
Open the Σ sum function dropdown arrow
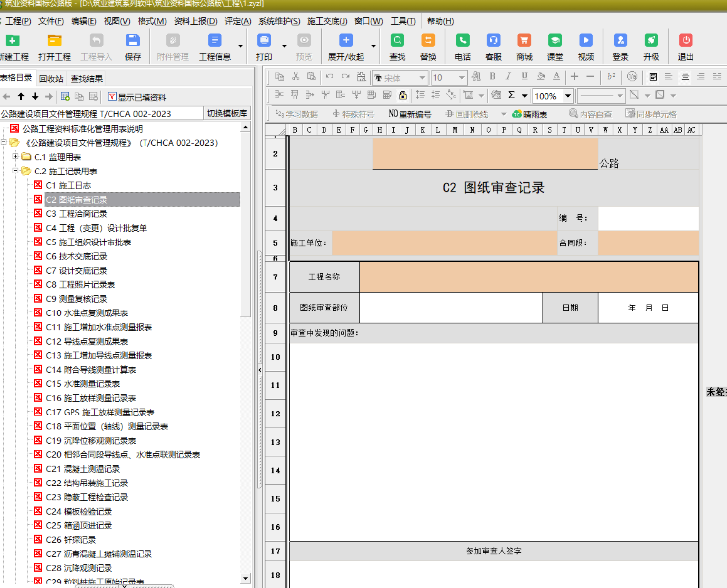click(x=524, y=96)
